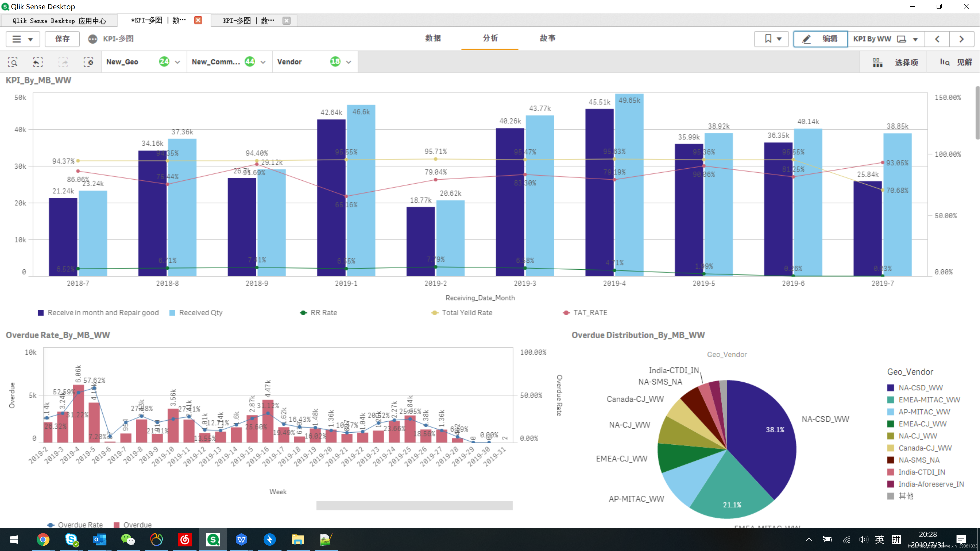Screen dimensions: 980x551
Task: Select the 2018-7 month axis label
Action: [x=78, y=283]
